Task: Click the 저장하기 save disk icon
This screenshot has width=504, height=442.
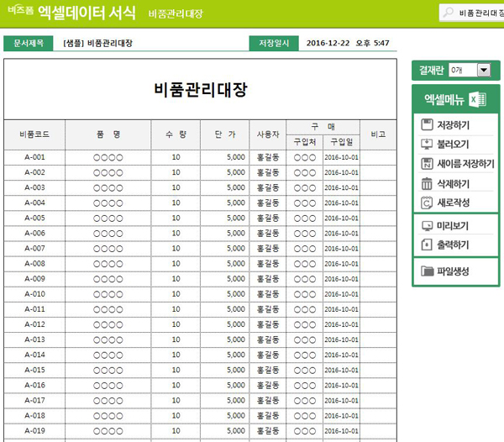Action: 427,124
